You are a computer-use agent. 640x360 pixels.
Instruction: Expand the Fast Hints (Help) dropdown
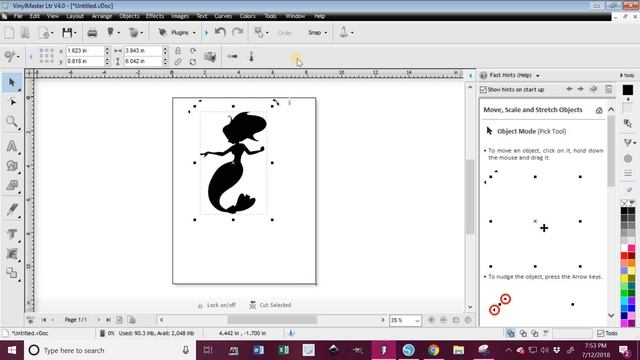tap(538, 76)
